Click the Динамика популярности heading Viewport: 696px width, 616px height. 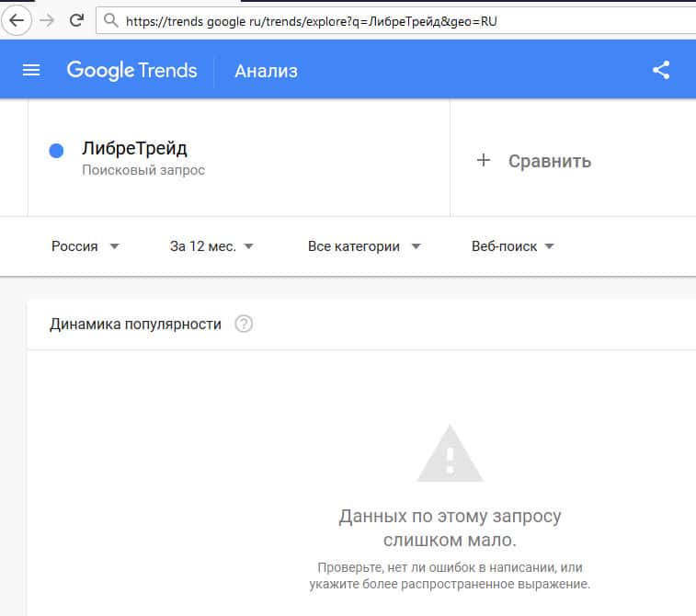[x=135, y=324]
